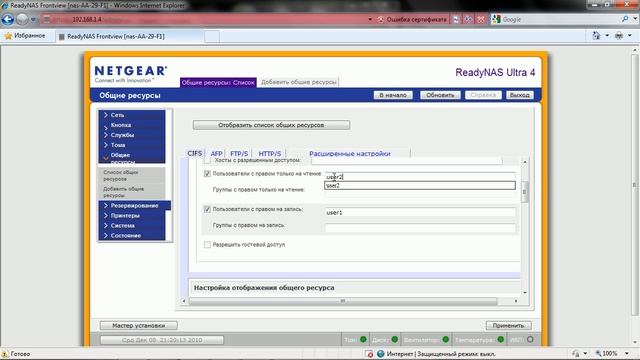Enable 'Разрешить гостевой доступ' checkbox

click(207, 244)
